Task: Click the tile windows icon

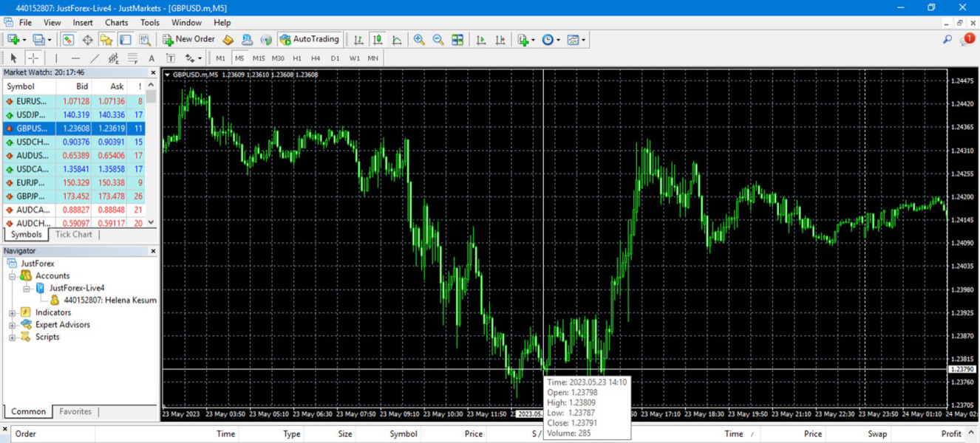Action: [x=457, y=40]
